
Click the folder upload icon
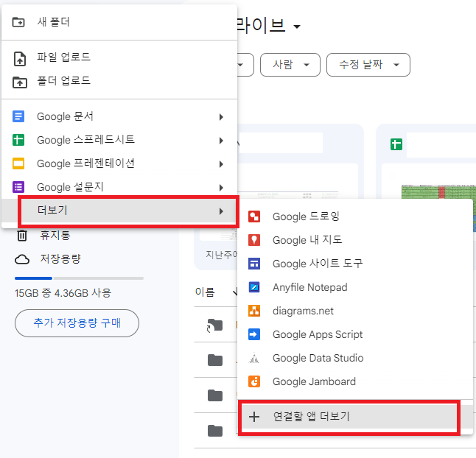[20, 82]
